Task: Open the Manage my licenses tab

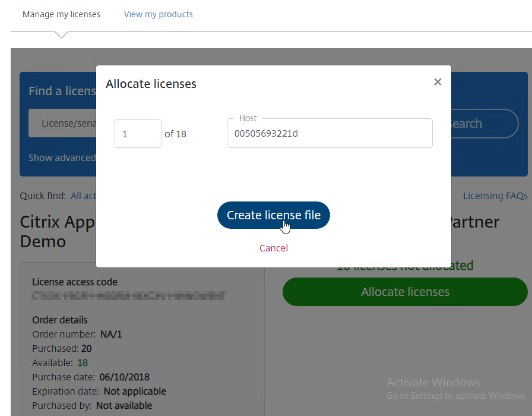Action: tap(61, 14)
